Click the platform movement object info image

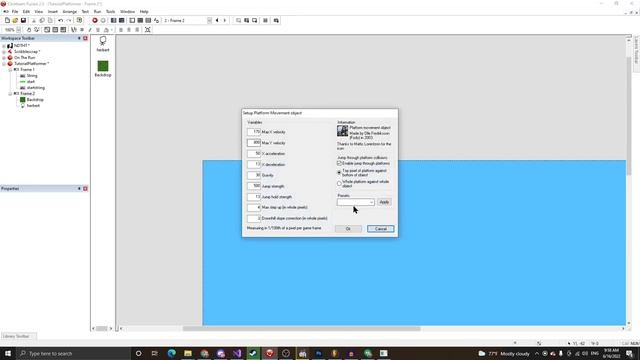(x=342, y=131)
